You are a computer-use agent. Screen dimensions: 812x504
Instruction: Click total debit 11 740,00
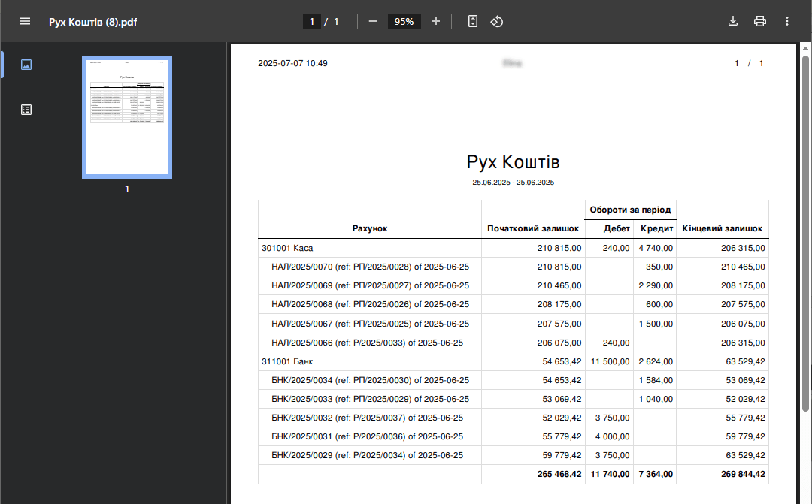pyautogui.click(x=610, y=474)
